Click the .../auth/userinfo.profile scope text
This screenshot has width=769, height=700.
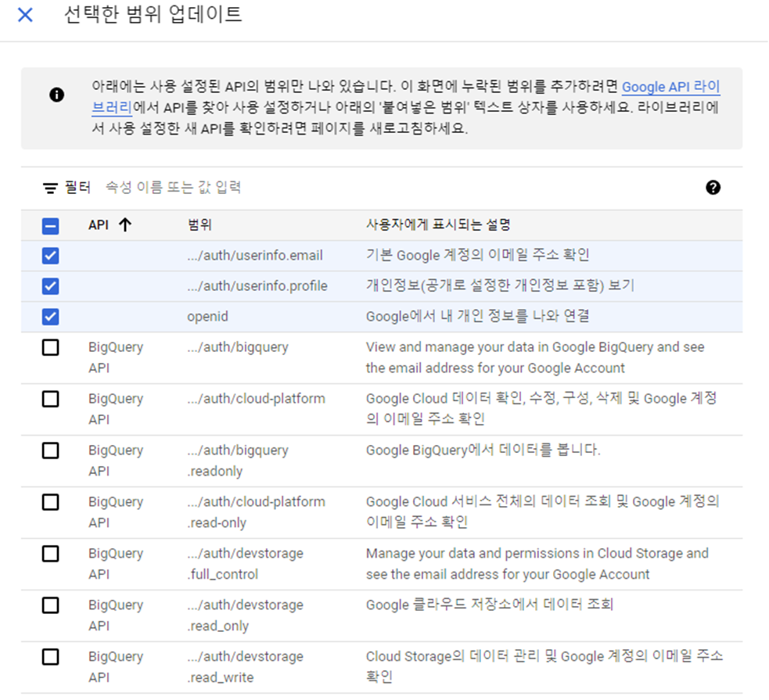(x=257, y=285)
